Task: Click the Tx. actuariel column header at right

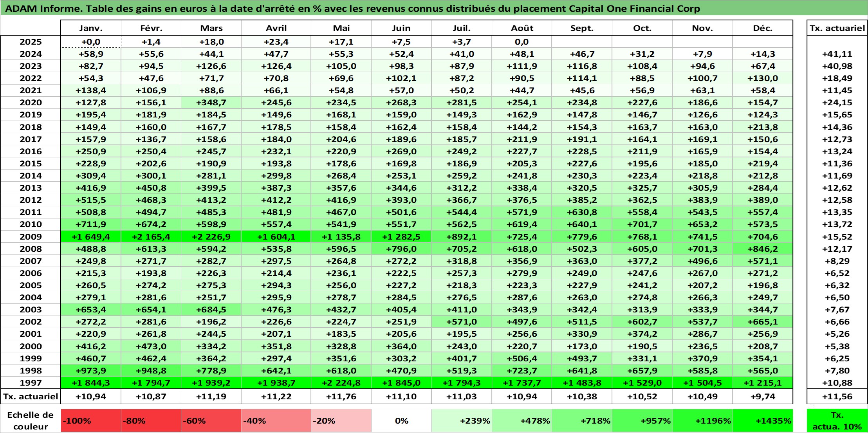Action: 837,28
